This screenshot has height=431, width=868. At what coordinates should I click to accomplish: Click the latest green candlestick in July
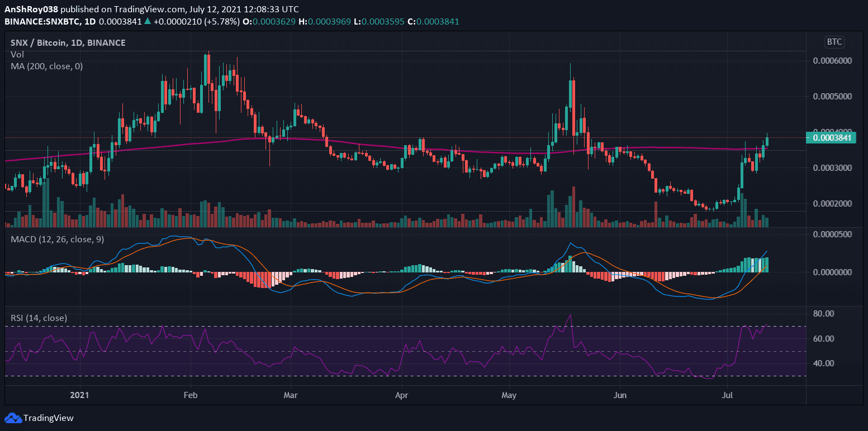tap(767, 141)
